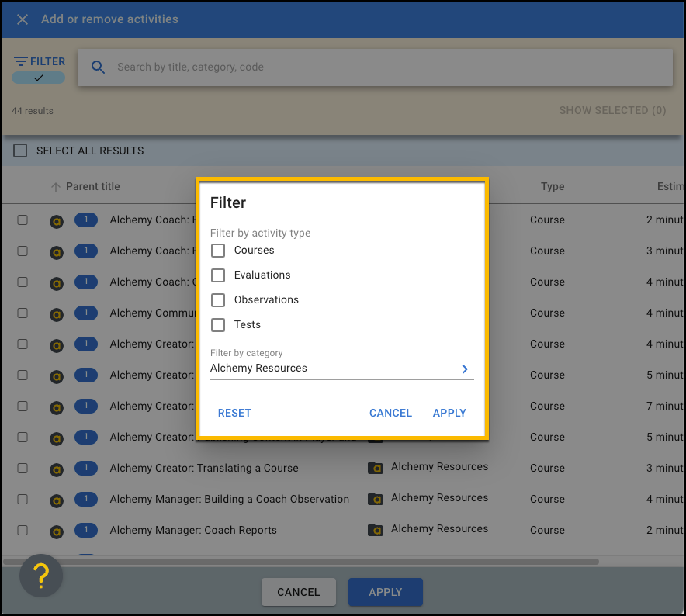This screenshot has height=616, width=686.
Task: Click badge 1 in Building a Coach Observation row
Action: (85, 499)
